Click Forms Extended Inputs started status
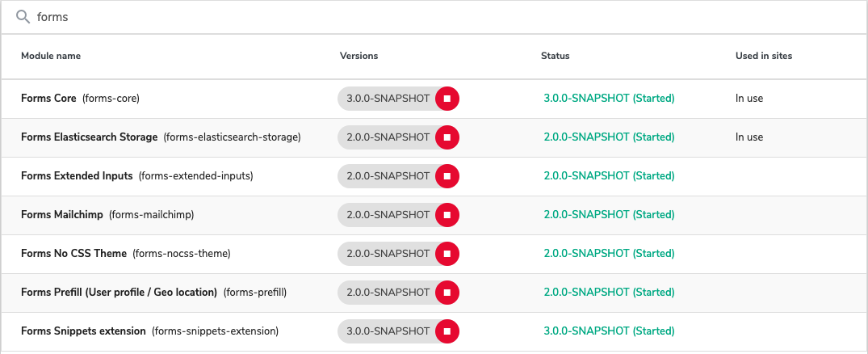Viewport: 868px width, 354px height. (609, 176)
